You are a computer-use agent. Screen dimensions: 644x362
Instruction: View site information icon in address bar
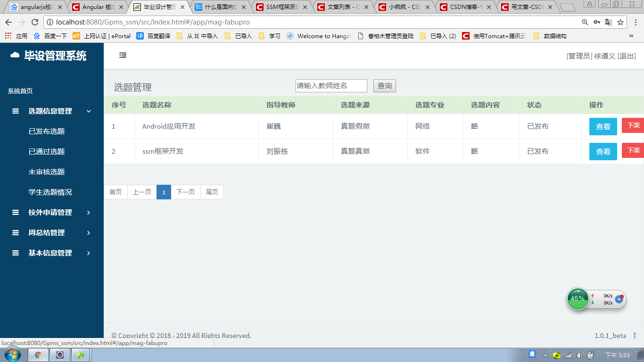point(50,22)
